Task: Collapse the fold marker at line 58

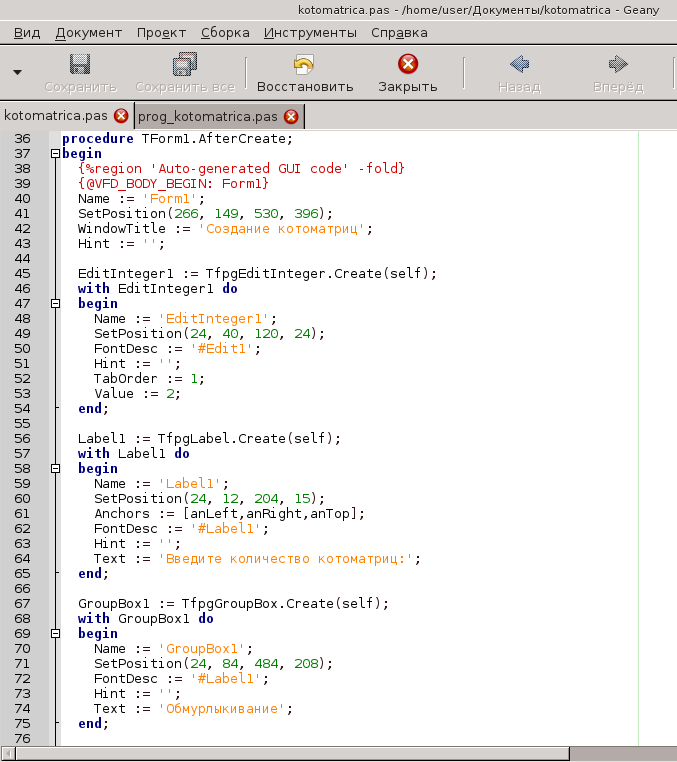Action: (x=54, y=468)
